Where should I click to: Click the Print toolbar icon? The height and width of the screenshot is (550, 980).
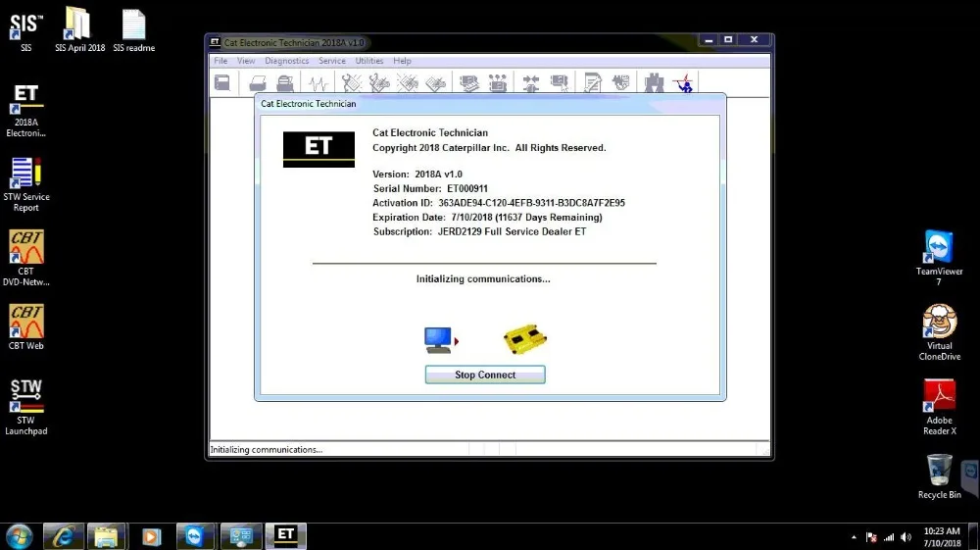[x=258, y=82]
